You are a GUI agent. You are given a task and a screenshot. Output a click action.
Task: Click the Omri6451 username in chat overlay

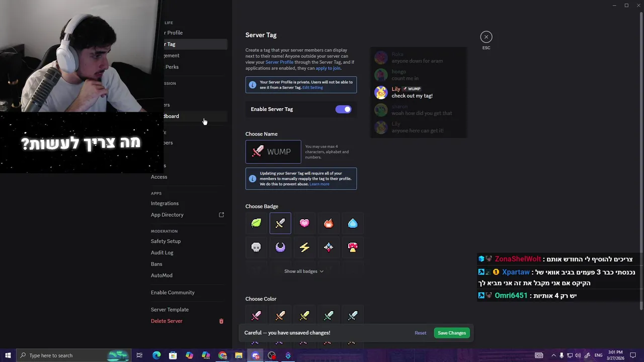(x=511, y=296)
